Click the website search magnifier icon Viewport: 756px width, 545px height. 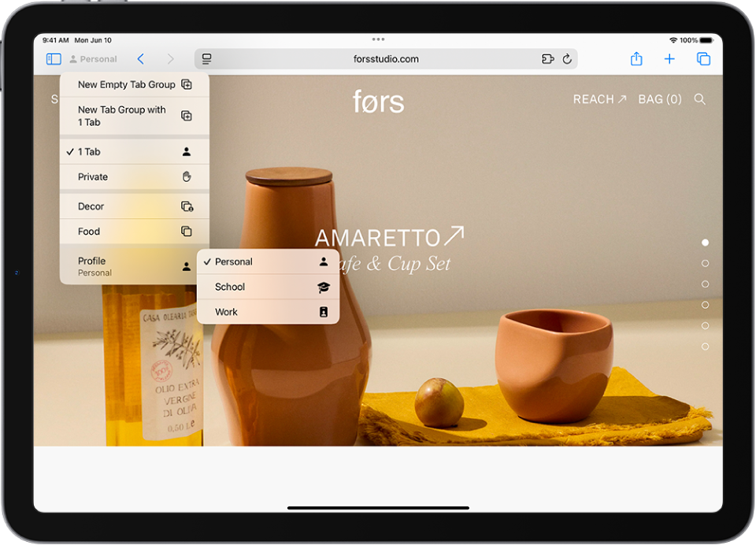point(699,99)
